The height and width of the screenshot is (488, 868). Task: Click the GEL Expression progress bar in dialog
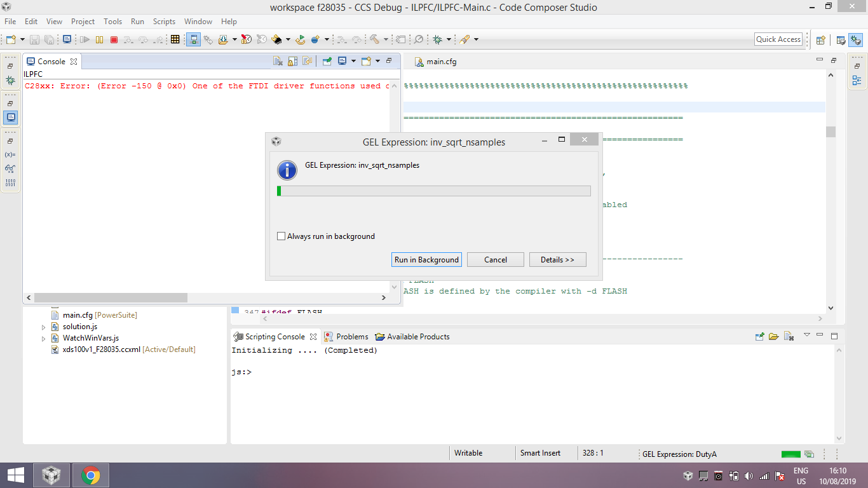pos(434,191)
